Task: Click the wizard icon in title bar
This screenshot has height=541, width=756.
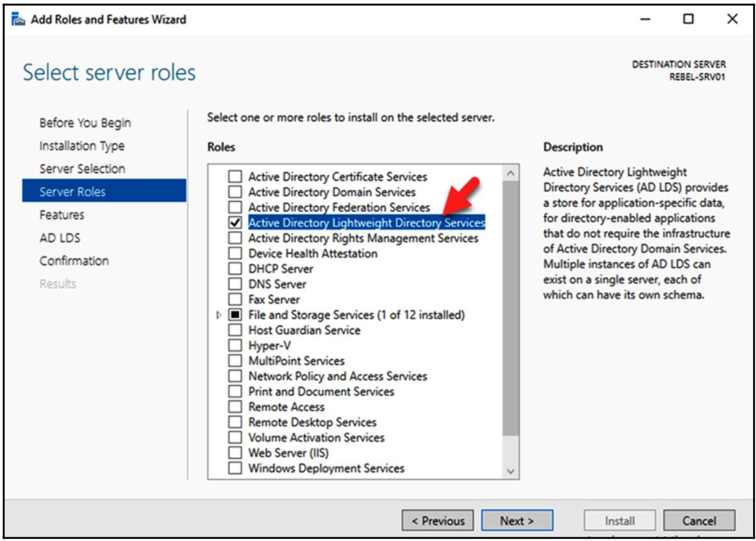Action: tap(19, 19)
